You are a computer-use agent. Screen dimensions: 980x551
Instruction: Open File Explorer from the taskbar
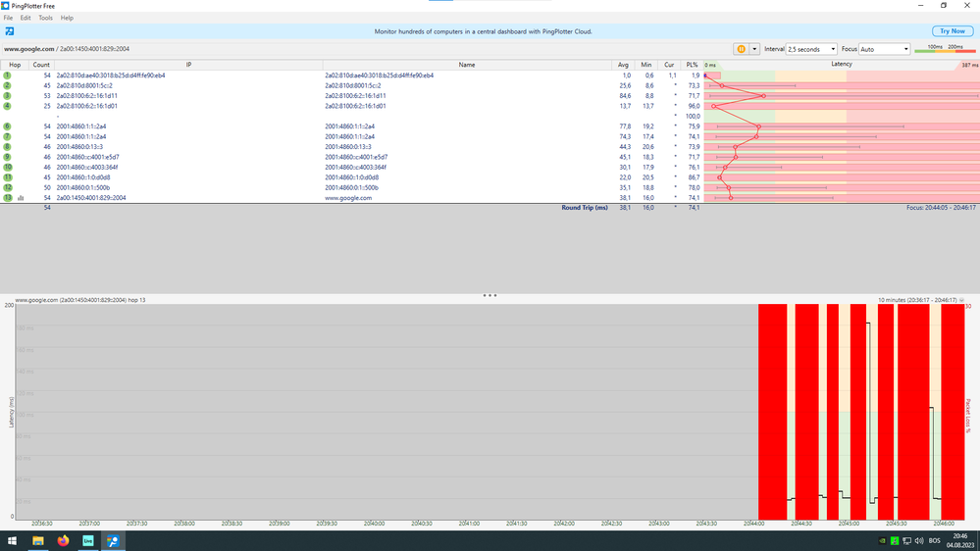tap(38, 541)
